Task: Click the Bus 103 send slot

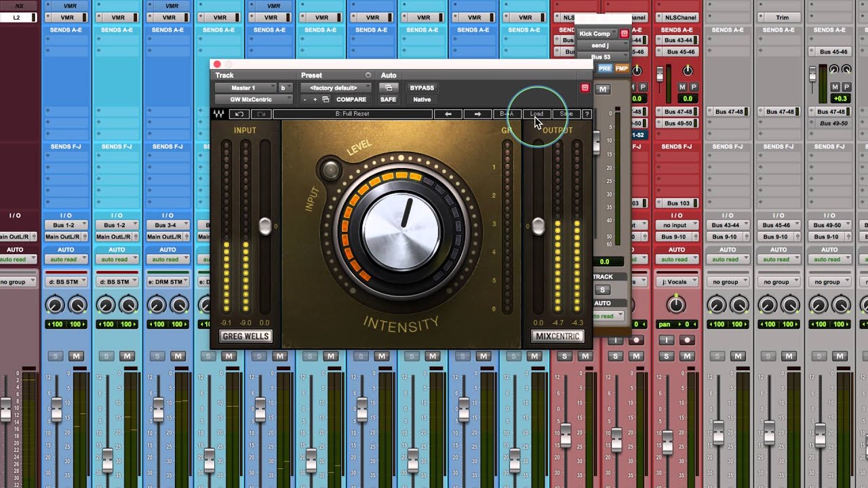Action: point(678,203)
